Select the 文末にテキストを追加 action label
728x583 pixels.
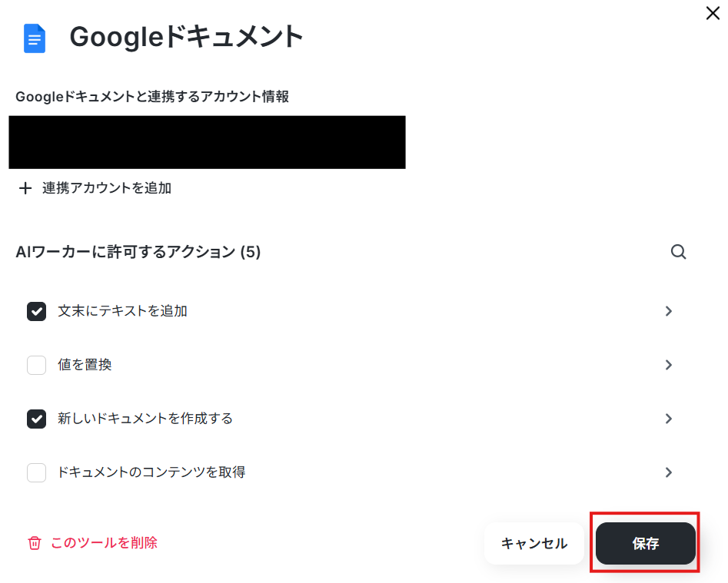click(x=122, y=311)
